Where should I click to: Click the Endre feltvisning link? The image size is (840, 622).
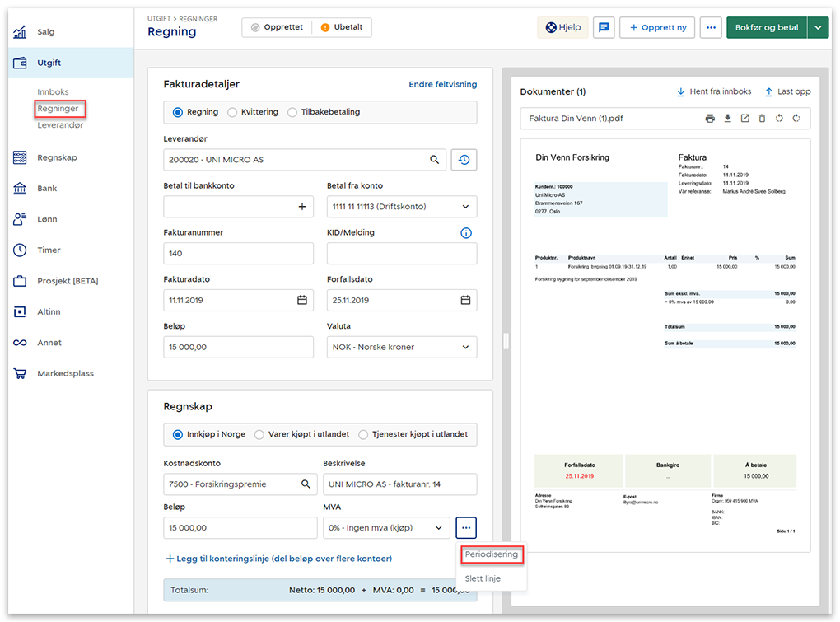click(442, 84)
